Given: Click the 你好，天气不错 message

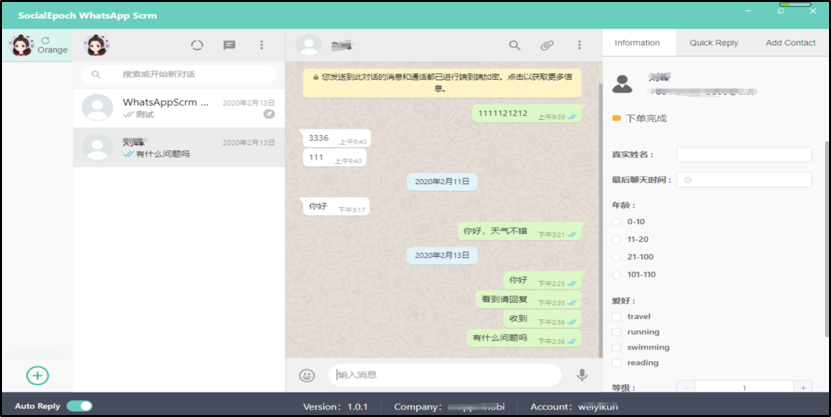Looking at the screenshot, I should [520, 232].
